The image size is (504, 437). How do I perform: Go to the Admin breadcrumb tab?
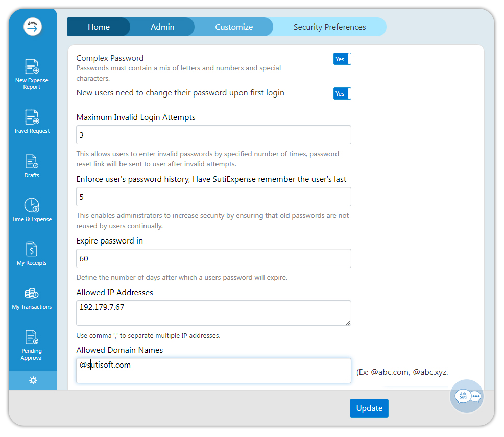(x=162, y=27)
